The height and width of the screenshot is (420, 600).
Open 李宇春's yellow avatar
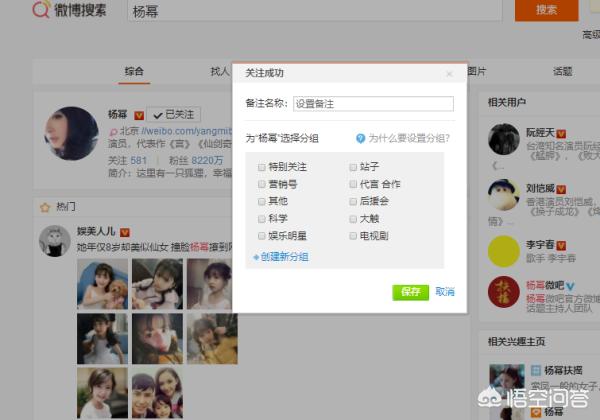(504, 251)
